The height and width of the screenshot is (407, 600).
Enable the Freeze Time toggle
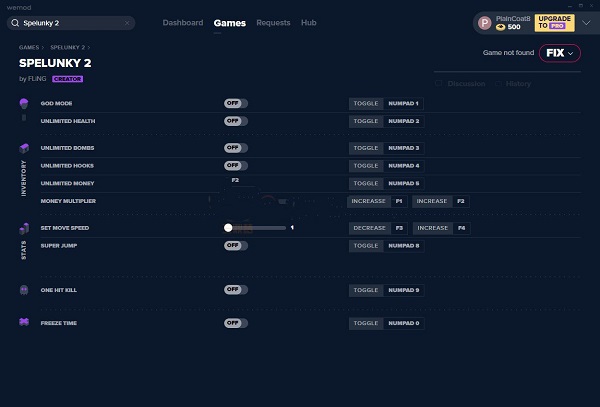pyautogui.click(x=236, y=323)
